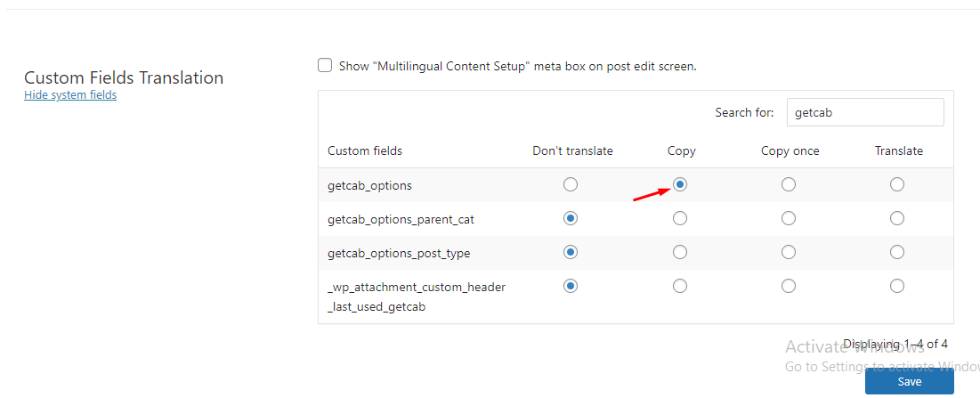Viewport: 980px width, 398px height.
Task: Click the Hide system fields link
Action: [x=70, y=95]
